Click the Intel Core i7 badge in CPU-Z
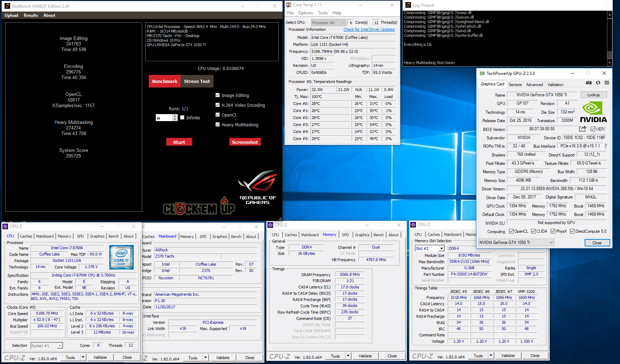 pos(121,257)
